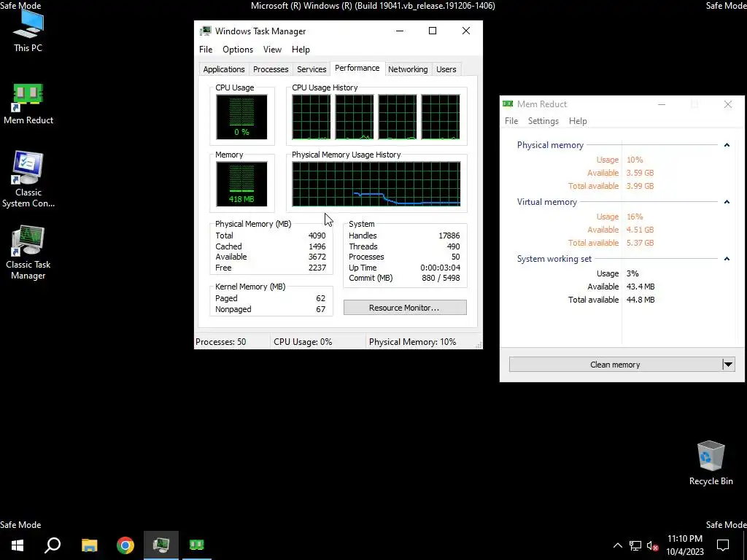Collapse the Virtual memory group

click(x=727, y=202)
